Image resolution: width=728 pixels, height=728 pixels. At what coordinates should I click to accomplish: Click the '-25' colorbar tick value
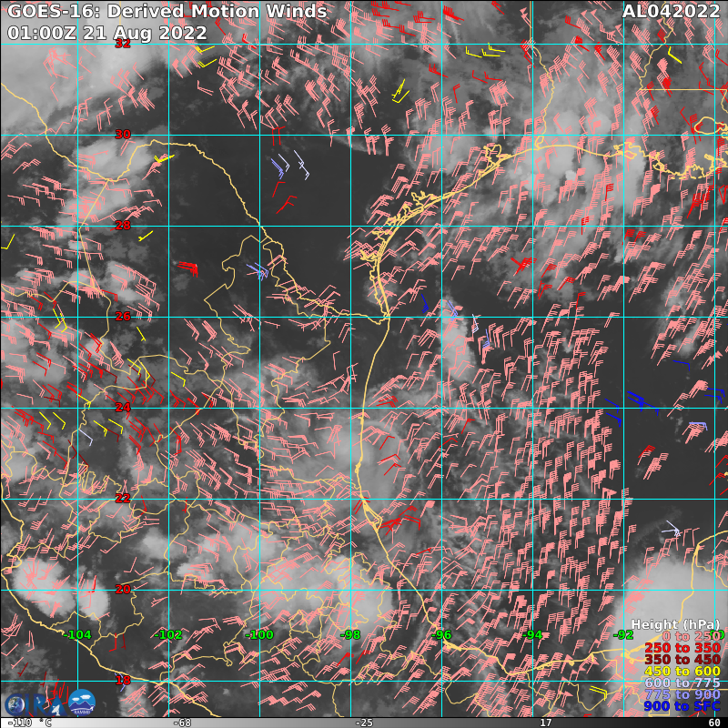coord(364,723)
